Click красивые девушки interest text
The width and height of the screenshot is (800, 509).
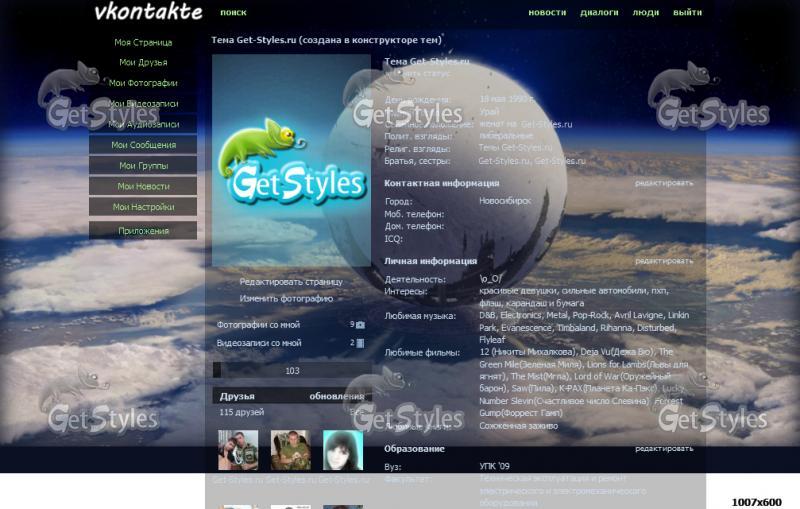point(518,291)
